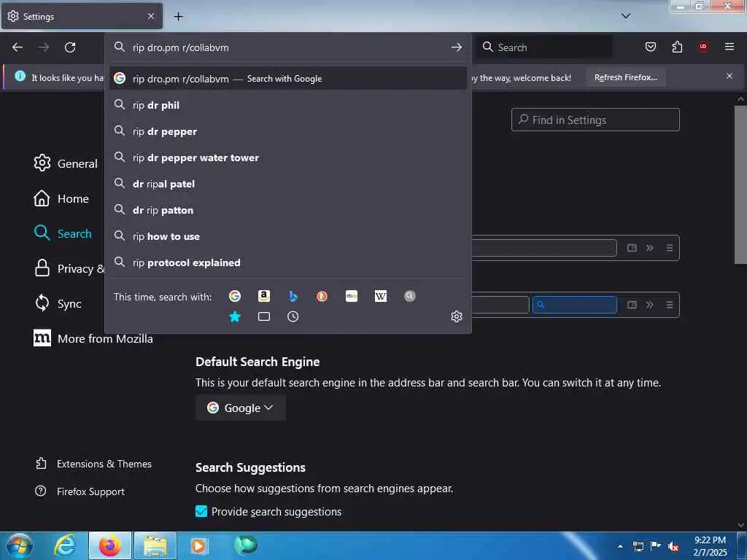Click the Action Center flag tray icon

pyautogui.click(x=656, y=546)
